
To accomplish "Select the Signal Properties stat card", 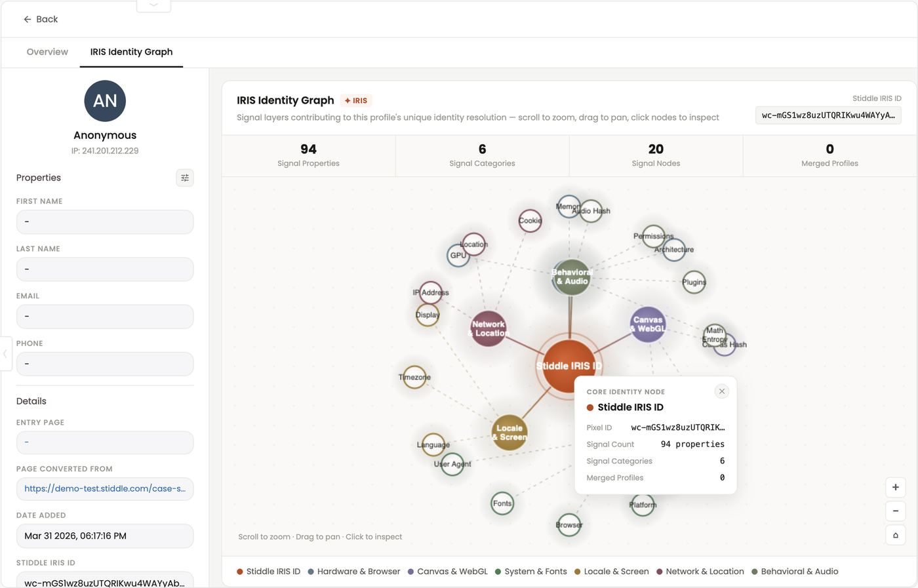I will [308, 155].
